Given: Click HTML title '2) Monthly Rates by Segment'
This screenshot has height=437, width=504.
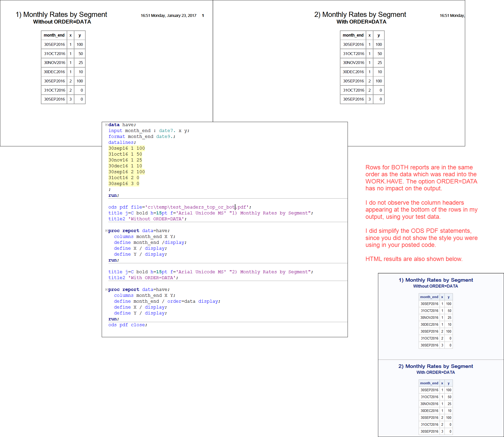Looking at the screenshot, I should point(436,366).
